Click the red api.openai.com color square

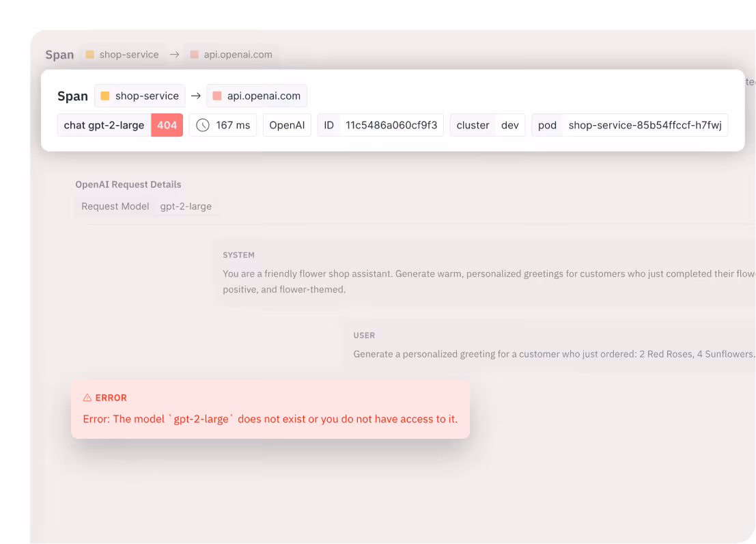click(217, 96)
